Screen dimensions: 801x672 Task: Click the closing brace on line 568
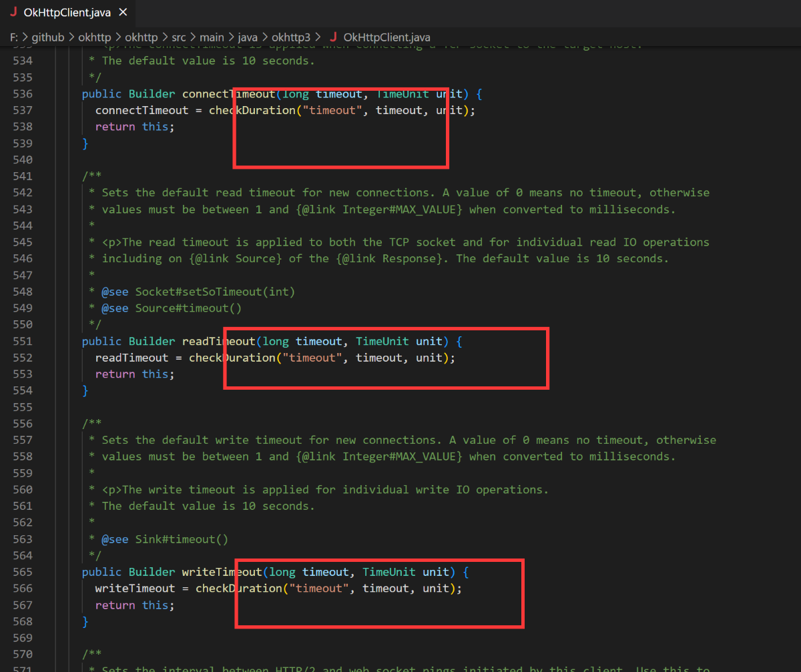(x=85, y=621)
